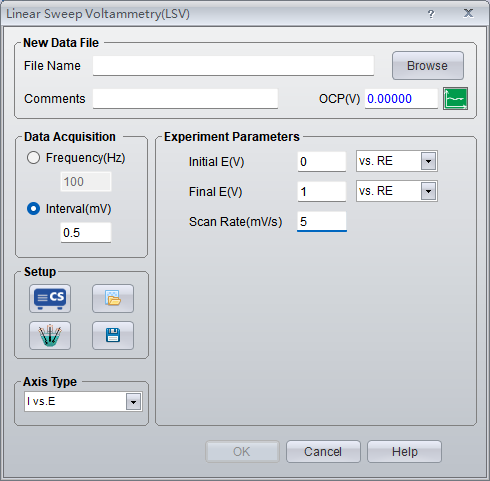This screenshot has width=490, height=481.
Task: Expand the Final E vs. RE dropdown
Action: (428, 191)
